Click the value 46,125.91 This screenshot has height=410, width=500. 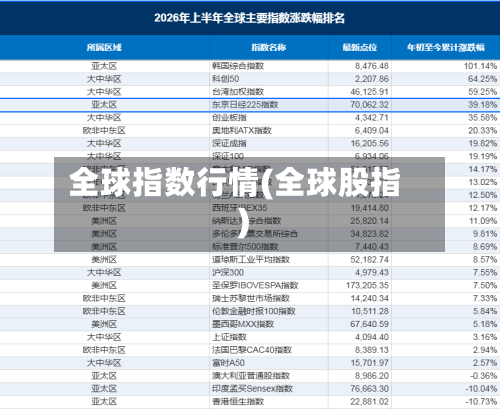[369, 92]
